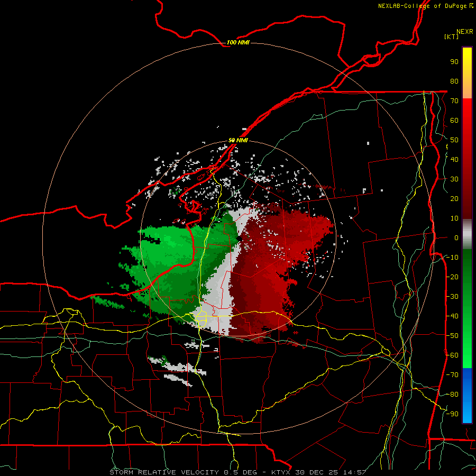The height and width of the screenshot is (476, 476).
Task: Click the [KT] units label
Action: coord(452,36)
